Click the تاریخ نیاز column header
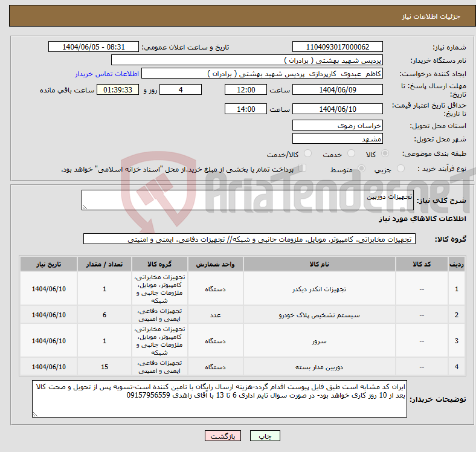This screenshot has height=452, width=476. click(x=48, y=264)
